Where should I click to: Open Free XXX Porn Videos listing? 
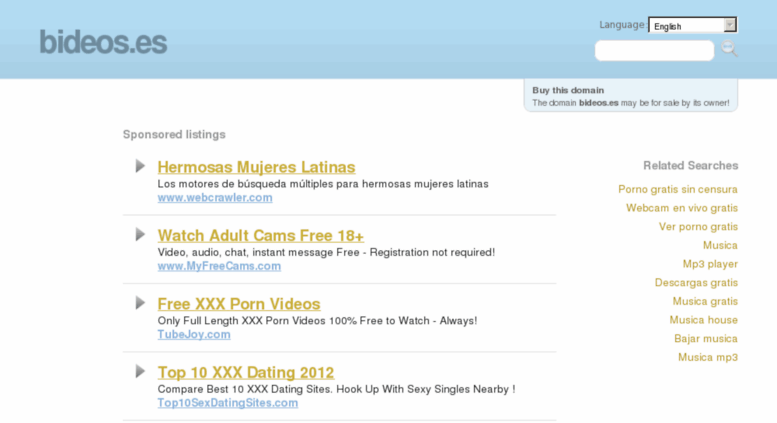click(x=239, y=304)
